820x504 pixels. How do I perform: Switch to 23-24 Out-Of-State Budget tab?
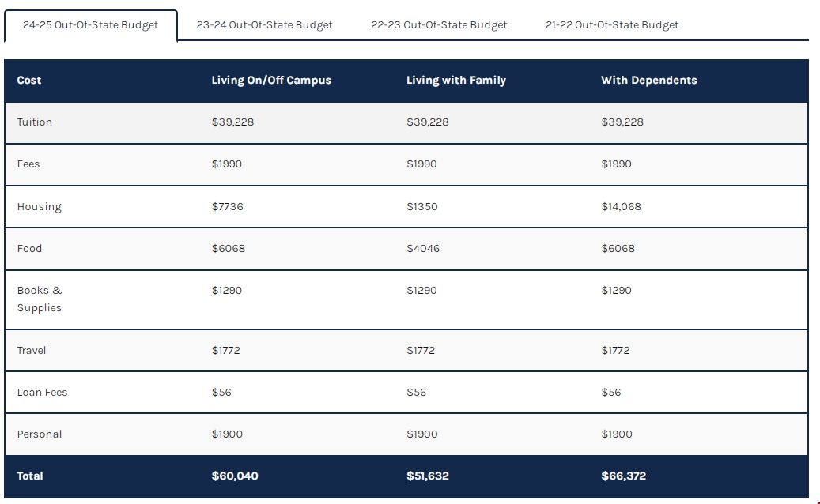[264, 25]
